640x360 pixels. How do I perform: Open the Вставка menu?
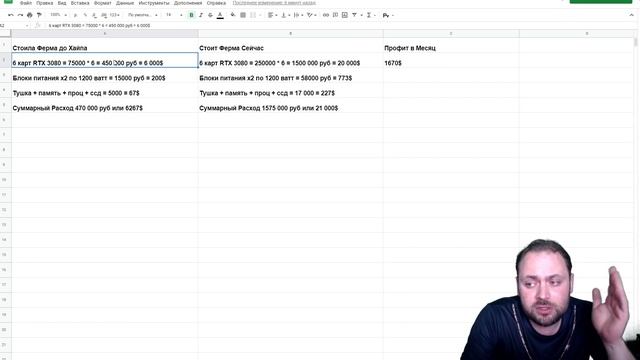pyautogui.click(x=80, y=3)
